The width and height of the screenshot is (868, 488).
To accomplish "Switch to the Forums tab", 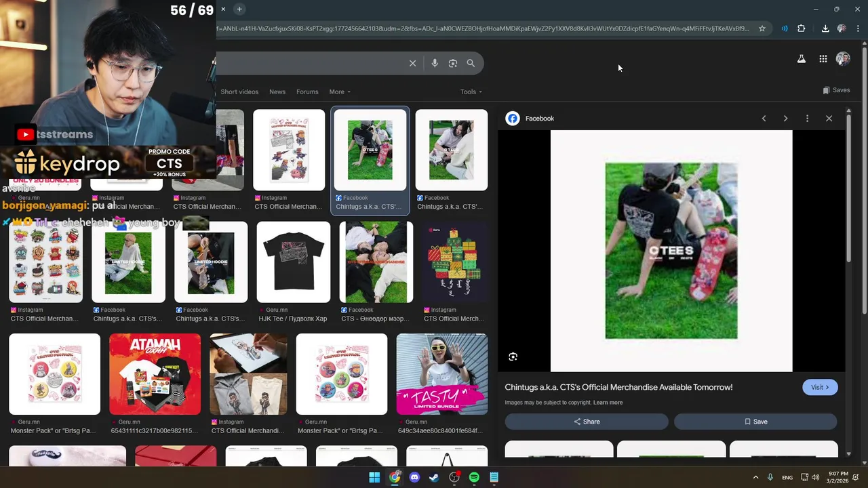I will (307, 91).
